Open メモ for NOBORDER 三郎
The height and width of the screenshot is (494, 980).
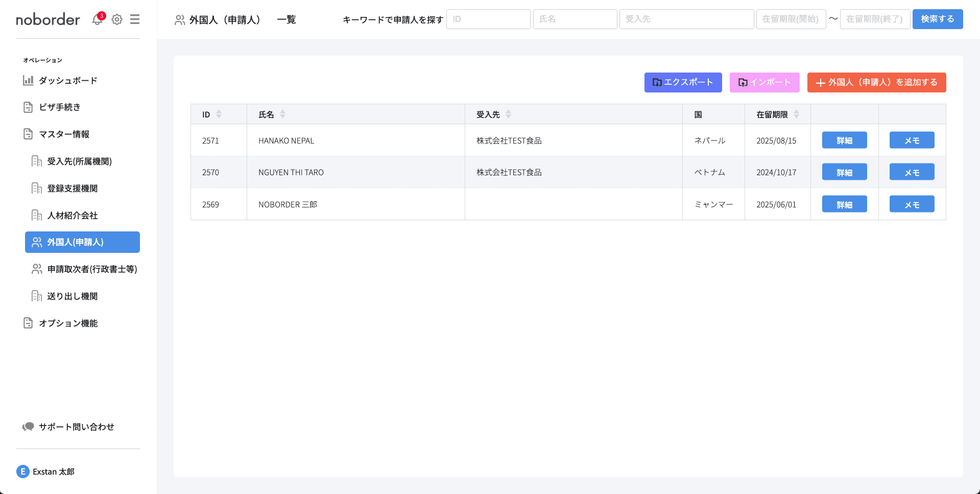pos(912,204)
